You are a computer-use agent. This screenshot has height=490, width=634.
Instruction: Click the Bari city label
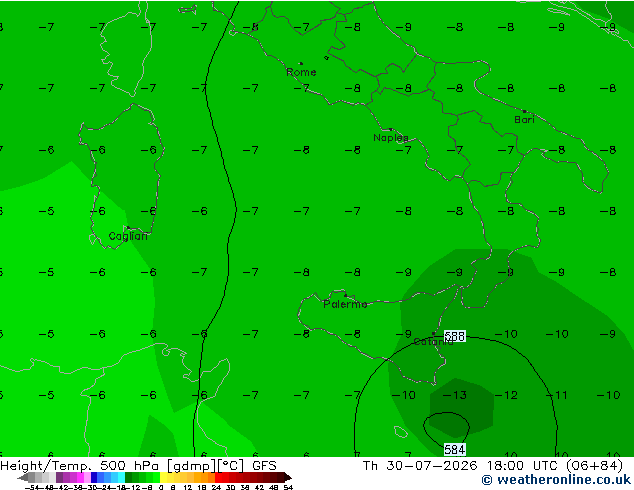click(524, 120)
